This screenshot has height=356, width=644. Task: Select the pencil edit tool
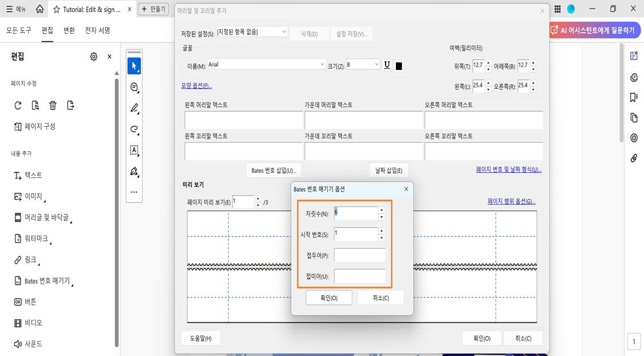pyautogui.click(x=133, y=108)
